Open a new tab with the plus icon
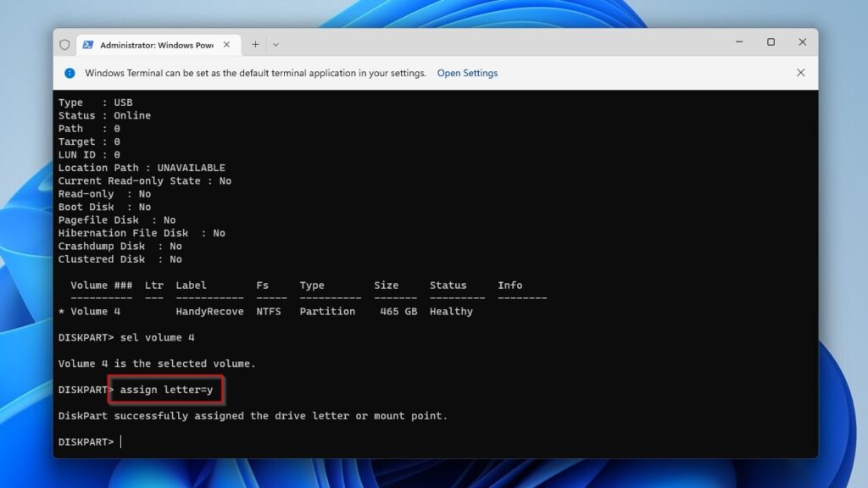The image size is (868, 488). point(253,44)
